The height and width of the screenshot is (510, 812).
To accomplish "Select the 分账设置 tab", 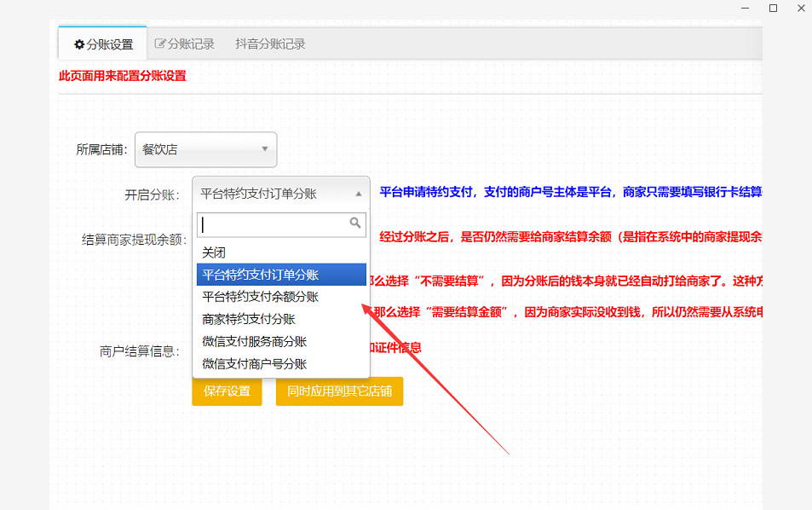I will tap(103, 44).
